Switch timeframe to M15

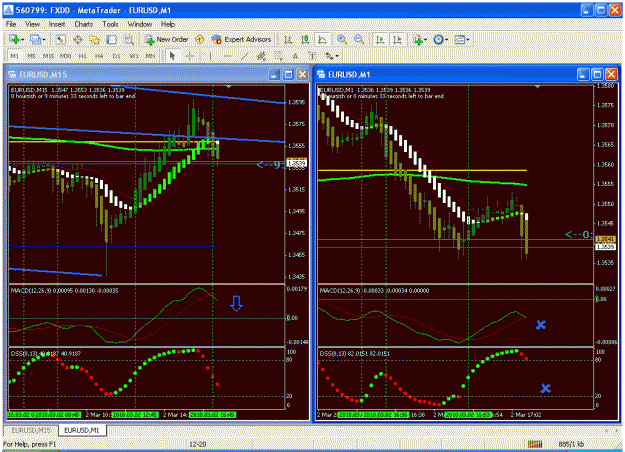48,56
